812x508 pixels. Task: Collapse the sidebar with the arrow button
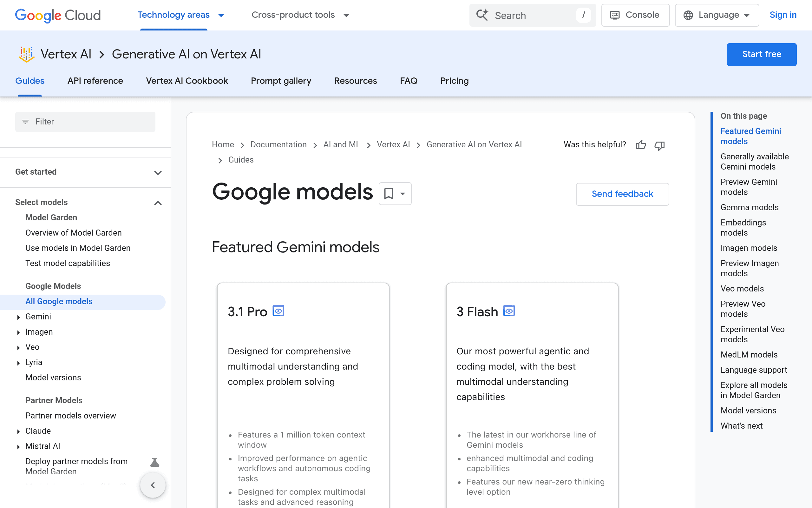[153, 485]
